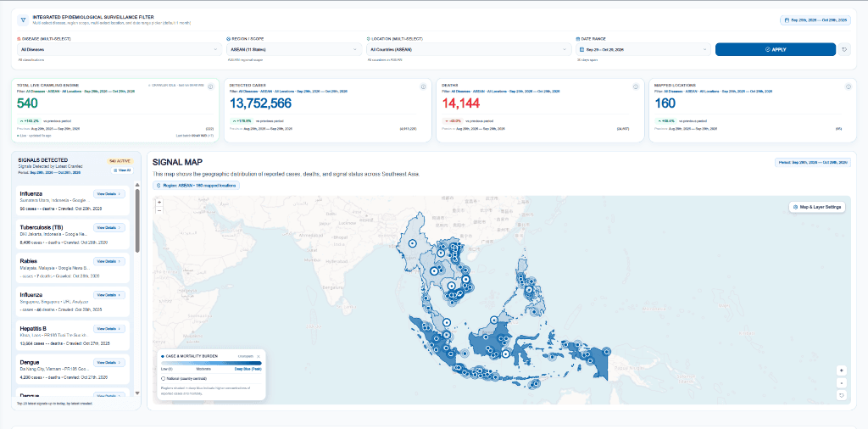
Task: Click the Moderate legend label
Action: (203, 369)
